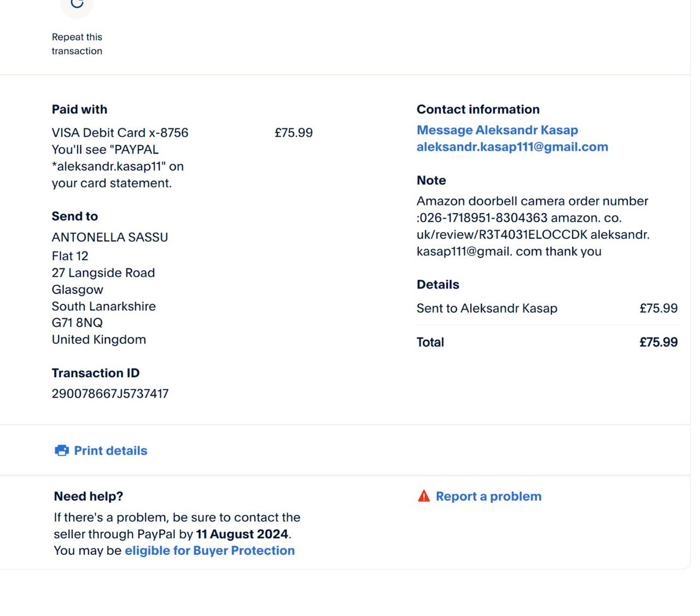
Task: Click the Contact information heading
Action: click(478, 109)
